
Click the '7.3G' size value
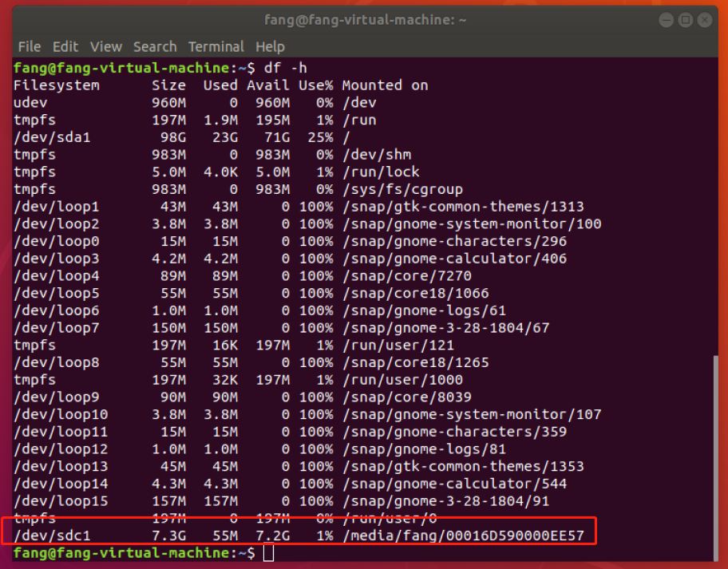pyautogui.click(x=168, y=535)
